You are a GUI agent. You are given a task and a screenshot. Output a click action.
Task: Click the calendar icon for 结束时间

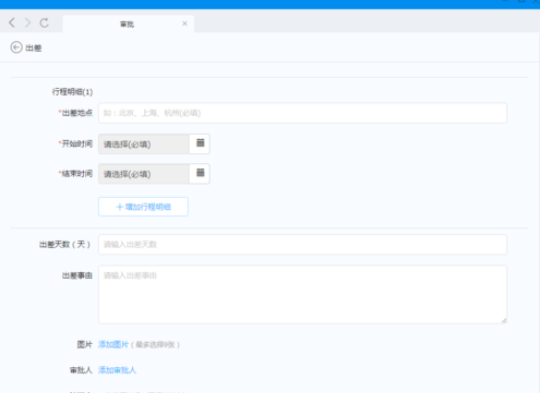coord(200,173)
